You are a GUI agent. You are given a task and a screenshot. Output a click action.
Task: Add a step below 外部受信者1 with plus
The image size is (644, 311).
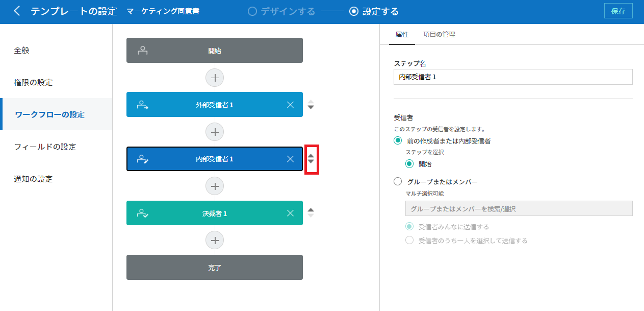click(215, 132)
